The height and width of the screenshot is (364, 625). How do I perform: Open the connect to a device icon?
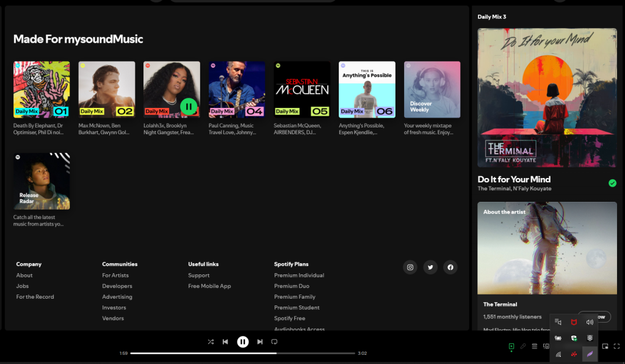pos(546,346)
